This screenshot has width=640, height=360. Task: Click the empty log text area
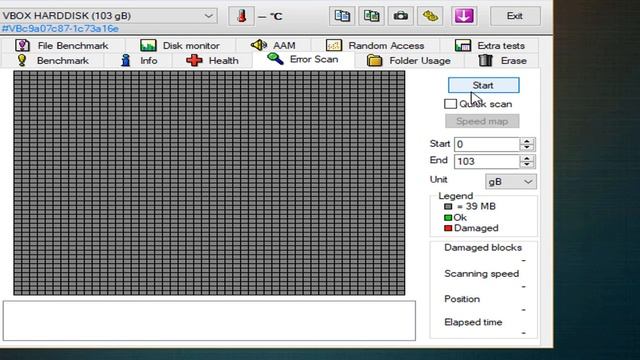click(x=209, y=321)
